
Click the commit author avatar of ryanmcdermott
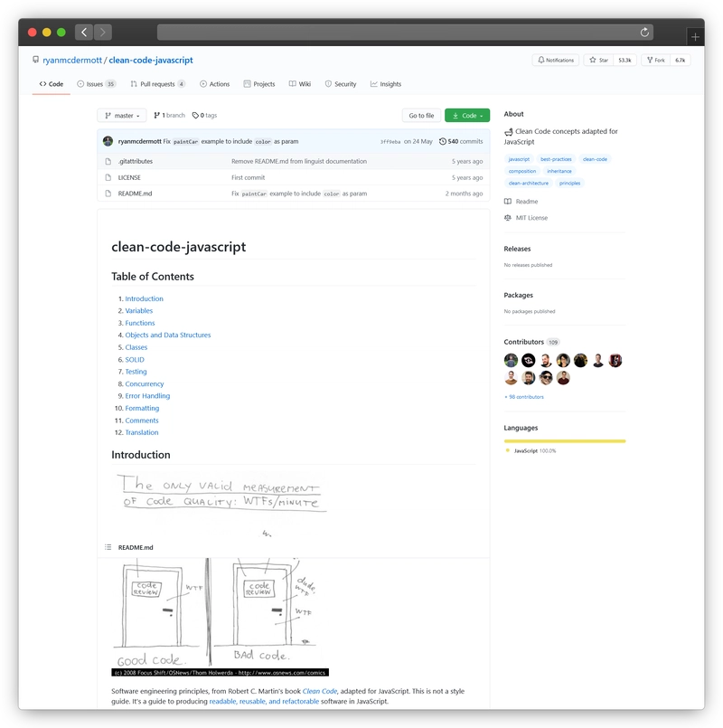point(108,141)
